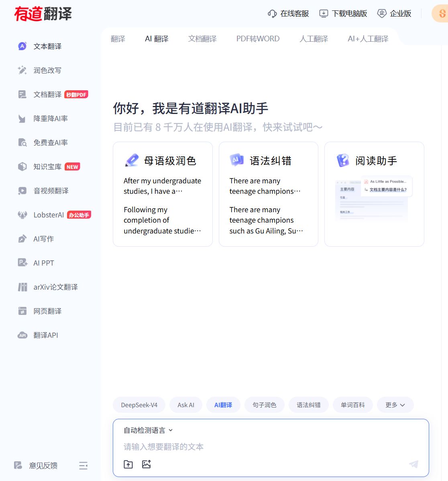
Task: Click the 母语级润色 pen icon
Action: (132, 160)
